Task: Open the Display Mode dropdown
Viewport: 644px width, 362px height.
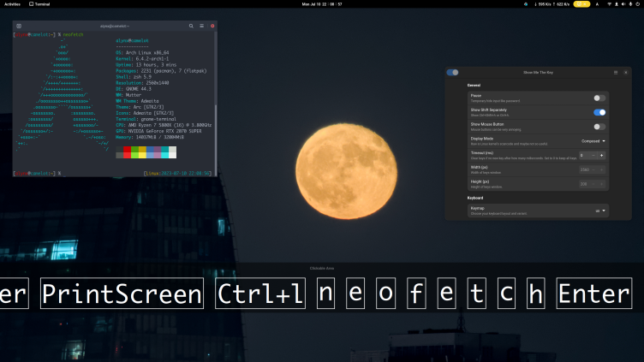Action: tap(592, 140)
